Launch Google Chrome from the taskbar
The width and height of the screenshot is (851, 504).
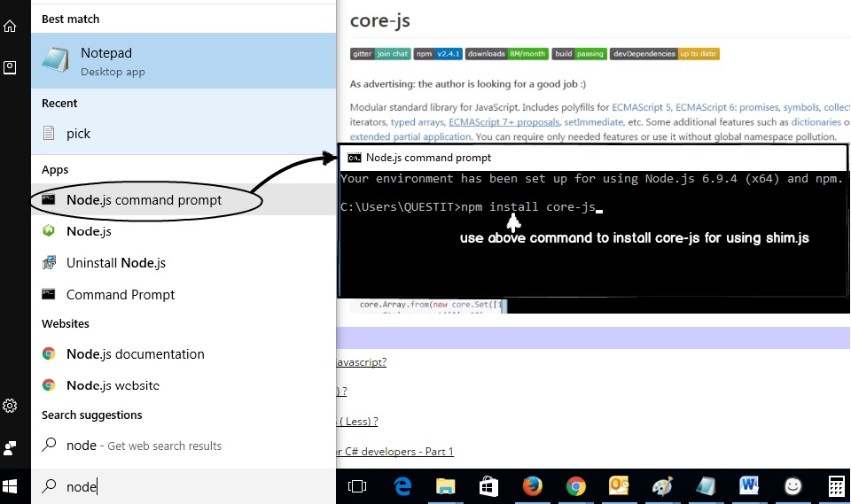point(576,486)
